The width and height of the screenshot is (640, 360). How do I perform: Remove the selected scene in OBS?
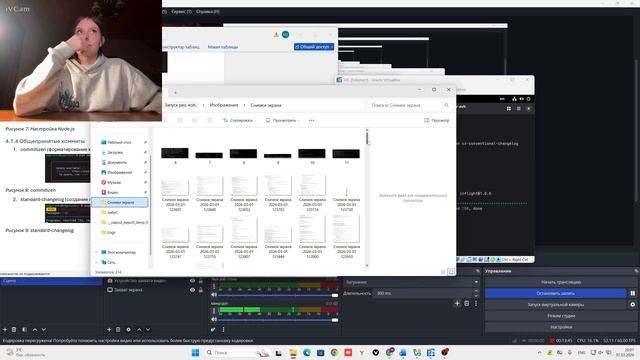point(14,329)
